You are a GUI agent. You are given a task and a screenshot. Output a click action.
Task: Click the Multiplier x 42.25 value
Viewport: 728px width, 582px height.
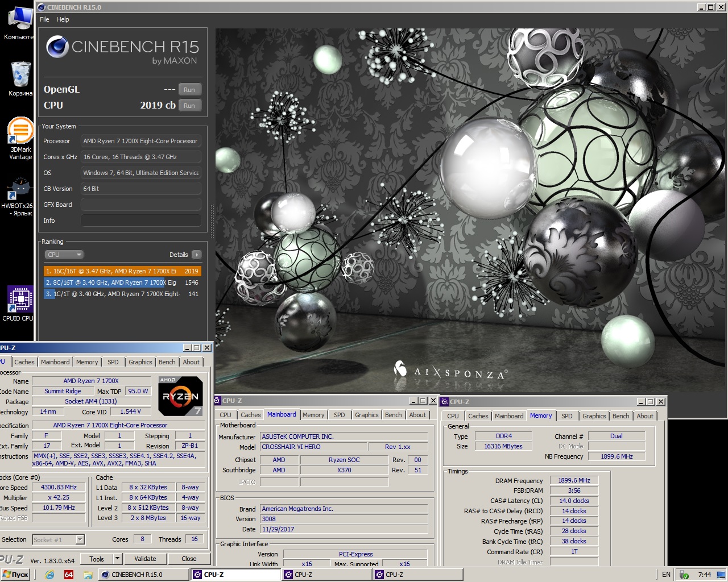click(x=59, y=497)
